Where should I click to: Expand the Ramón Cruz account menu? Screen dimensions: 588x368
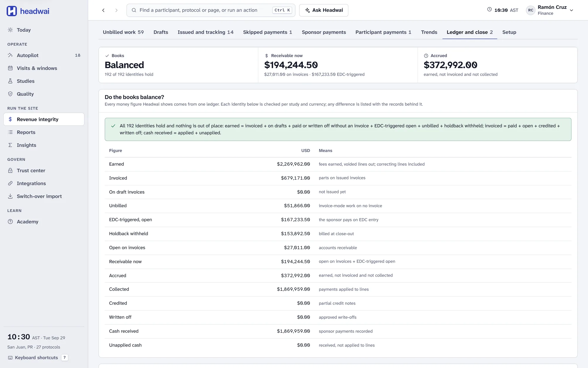click(x=572, y=10)
